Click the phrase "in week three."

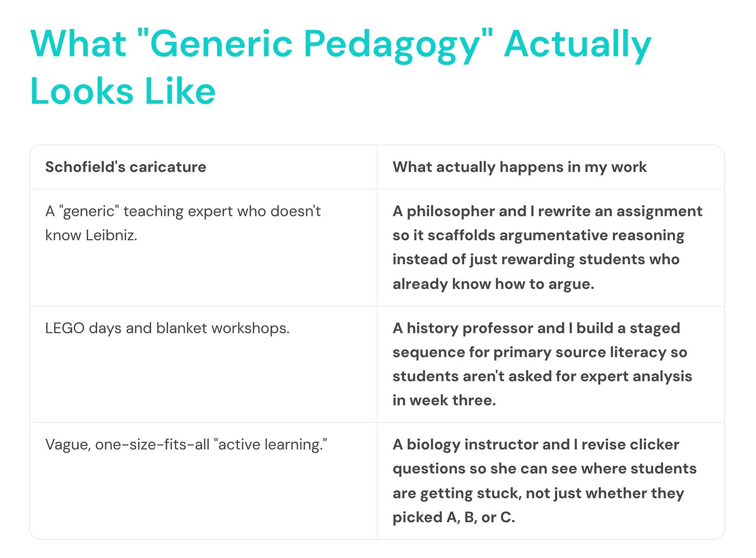(x=444, y=400)
